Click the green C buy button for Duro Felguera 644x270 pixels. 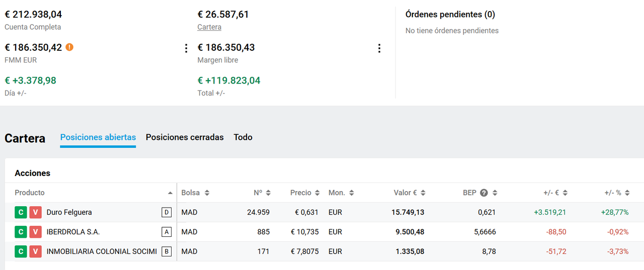click(21, 212)
